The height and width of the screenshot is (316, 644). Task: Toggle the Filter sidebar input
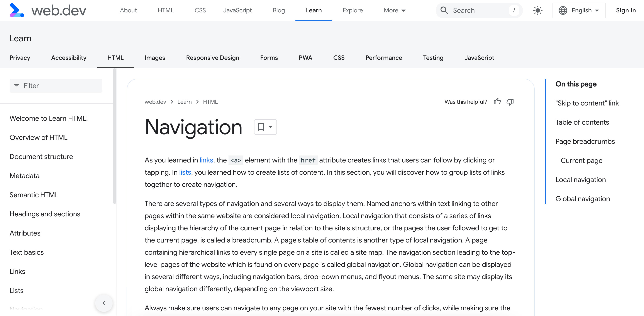pyautogui.click(x=57, y=85)
